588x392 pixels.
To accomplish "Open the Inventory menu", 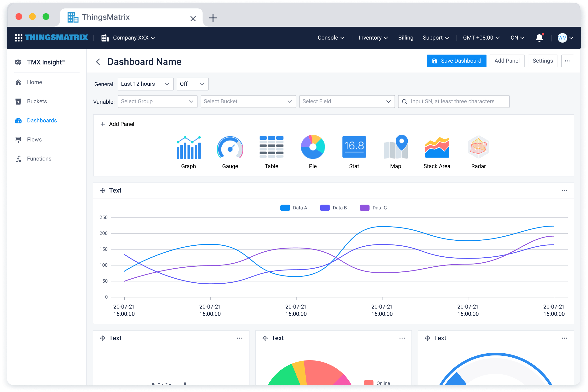I will click(373, 38).
